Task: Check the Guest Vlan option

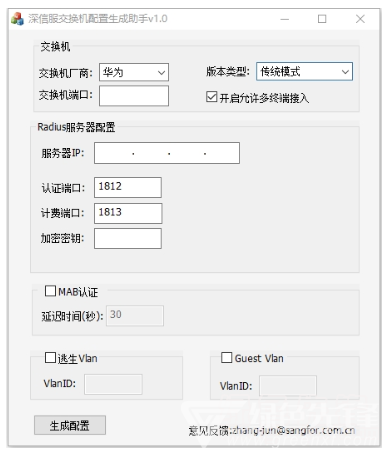Action: (x=227, y=357)
